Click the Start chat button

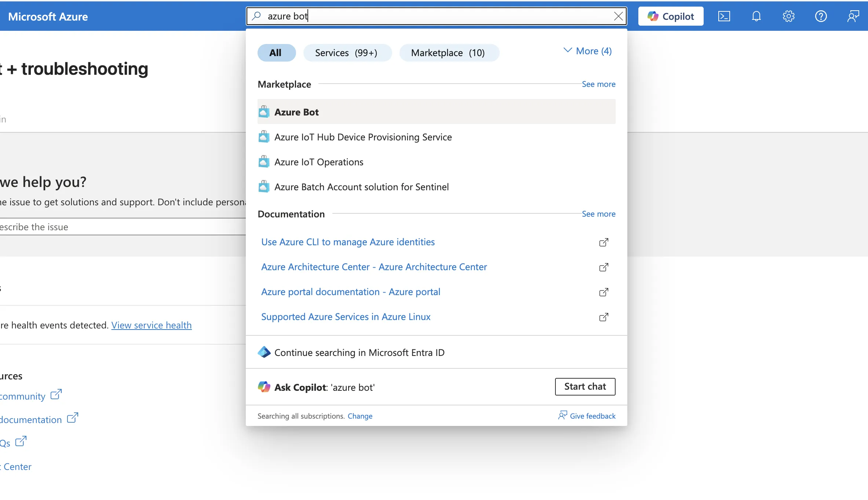(x=585, y=386)
